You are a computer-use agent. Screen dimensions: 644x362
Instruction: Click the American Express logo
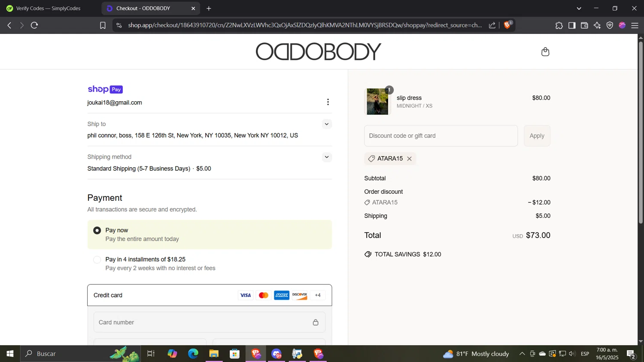coord(282,295)
